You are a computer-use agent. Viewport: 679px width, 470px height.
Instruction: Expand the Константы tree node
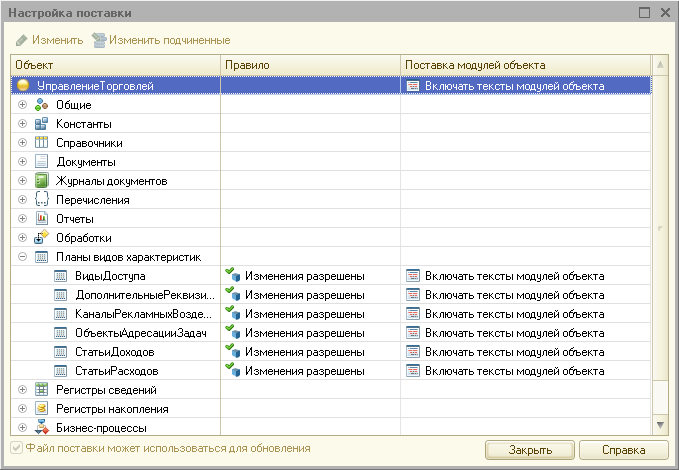(x=23, y=124)
